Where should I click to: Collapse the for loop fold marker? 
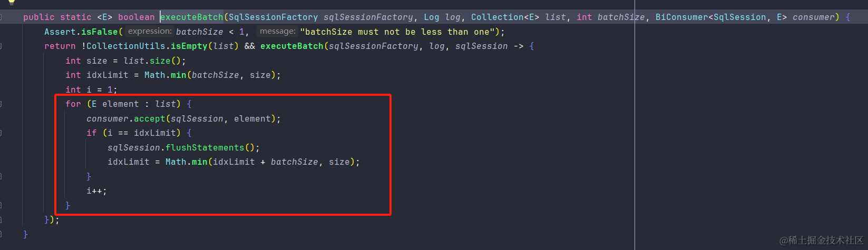point(1,104)
